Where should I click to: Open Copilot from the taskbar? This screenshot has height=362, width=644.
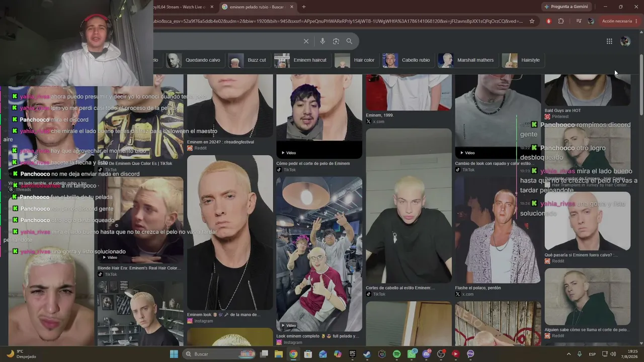[338, 354]
